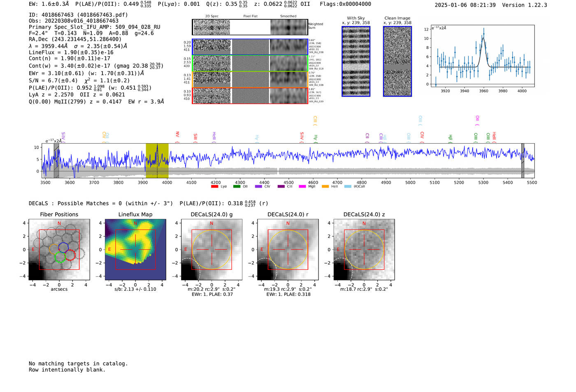Open the Fiber Positions thumbnail
576x392 pixels.
[59, 250]
